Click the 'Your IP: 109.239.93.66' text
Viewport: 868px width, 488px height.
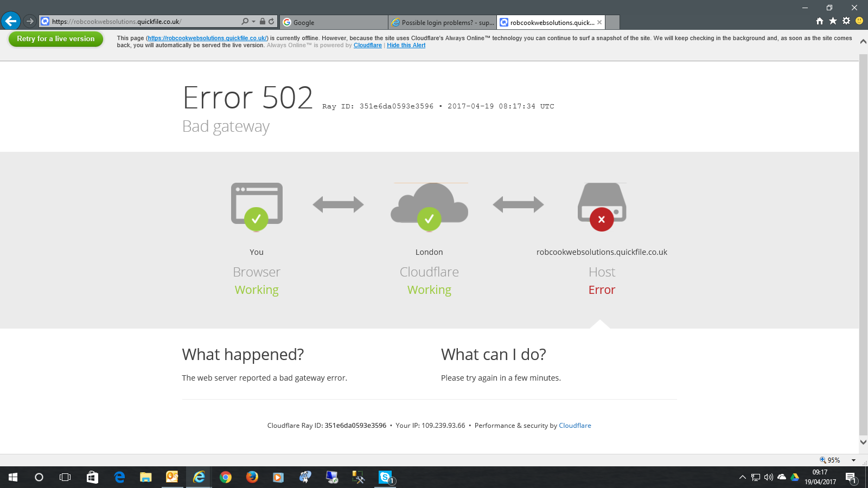430,426
